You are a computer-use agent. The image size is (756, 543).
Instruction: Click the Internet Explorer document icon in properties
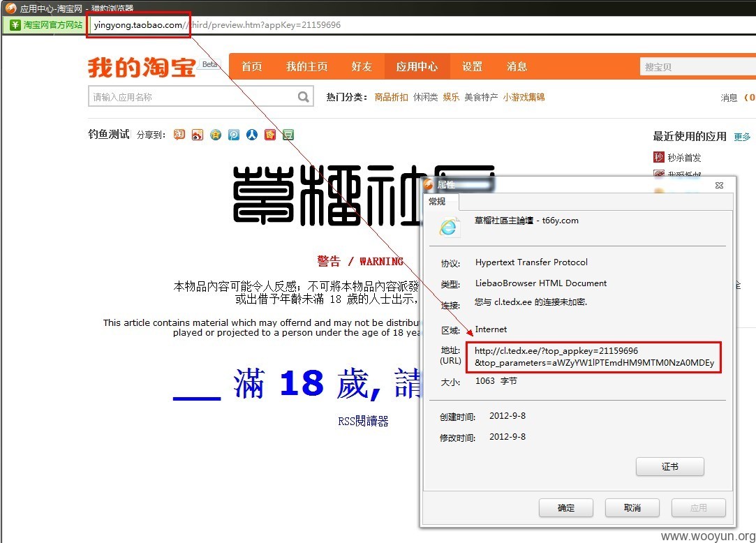pyautogui.click(x=448, y=226)
